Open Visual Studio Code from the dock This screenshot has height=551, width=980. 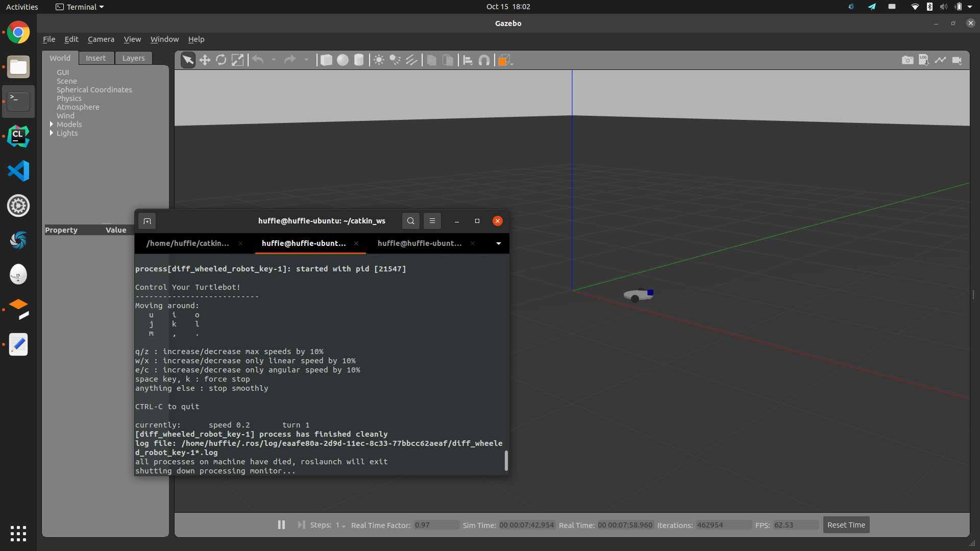18,171
